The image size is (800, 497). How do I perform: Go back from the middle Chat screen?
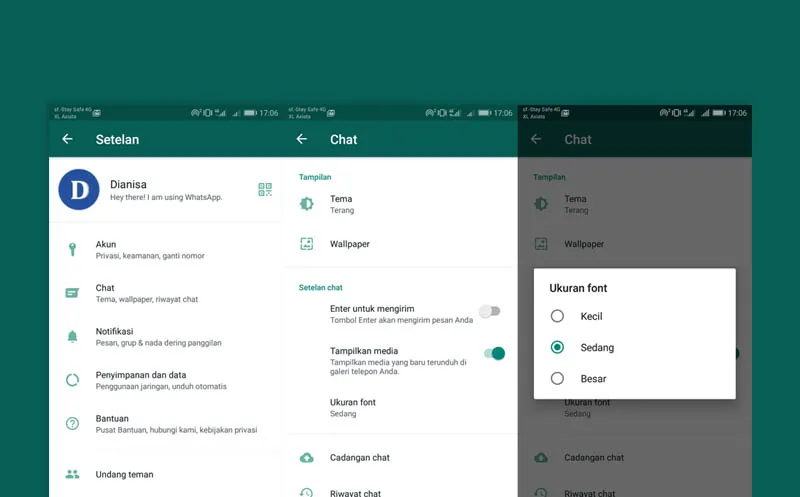pos(302,139)
